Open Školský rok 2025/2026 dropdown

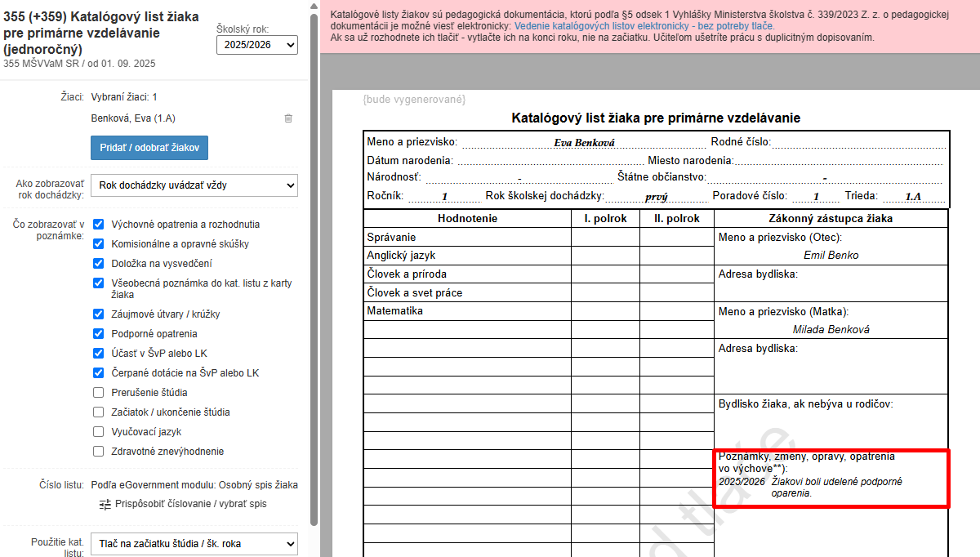pos(257,46)
